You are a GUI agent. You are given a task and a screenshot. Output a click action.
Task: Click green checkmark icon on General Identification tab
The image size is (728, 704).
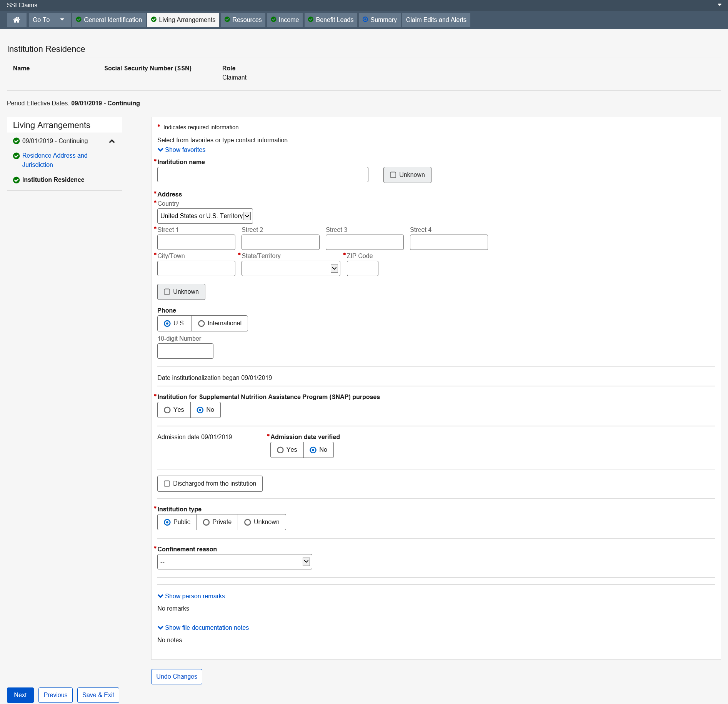pyautogui.click(x=78, y=20)
